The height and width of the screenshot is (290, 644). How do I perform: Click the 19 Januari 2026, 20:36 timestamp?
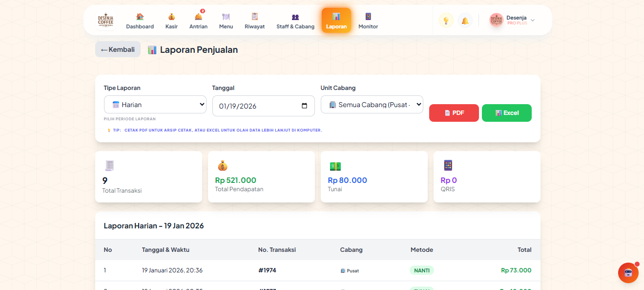[x=172, y=270]
